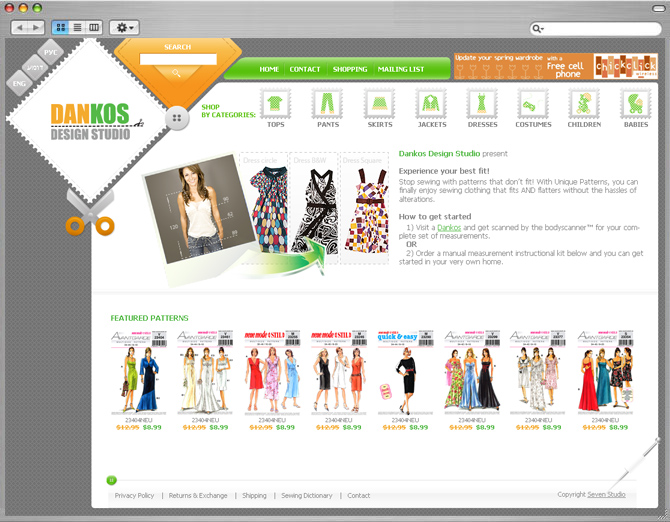The width and height of the screenshot is (670, 522).
Task: Click the Shop by Categories label
Action: click(x=228, y=111)
